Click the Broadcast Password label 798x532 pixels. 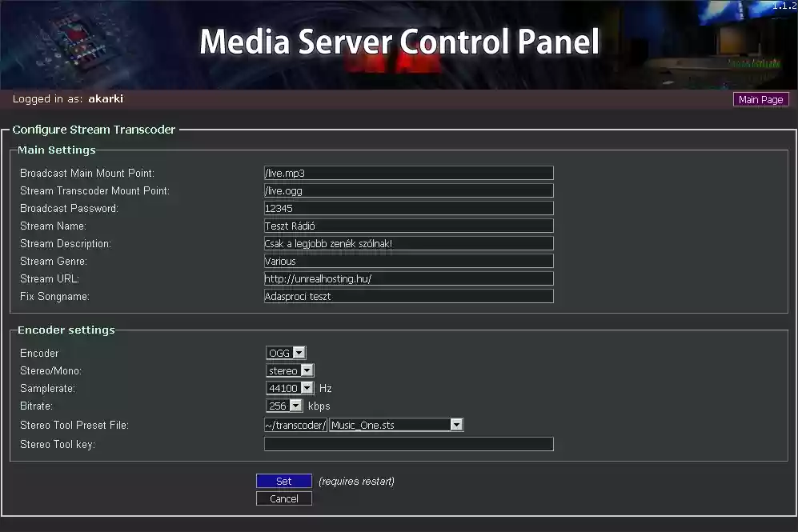[69, 209]
